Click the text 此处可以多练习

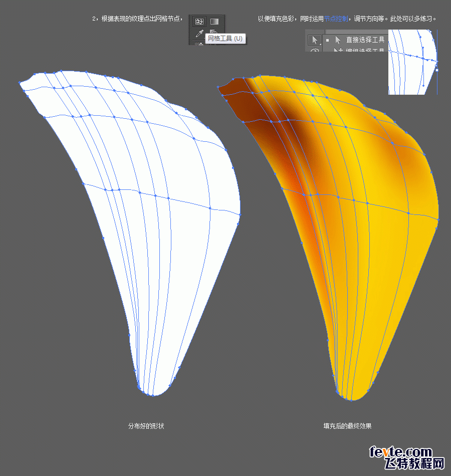[x=411, y=19]
